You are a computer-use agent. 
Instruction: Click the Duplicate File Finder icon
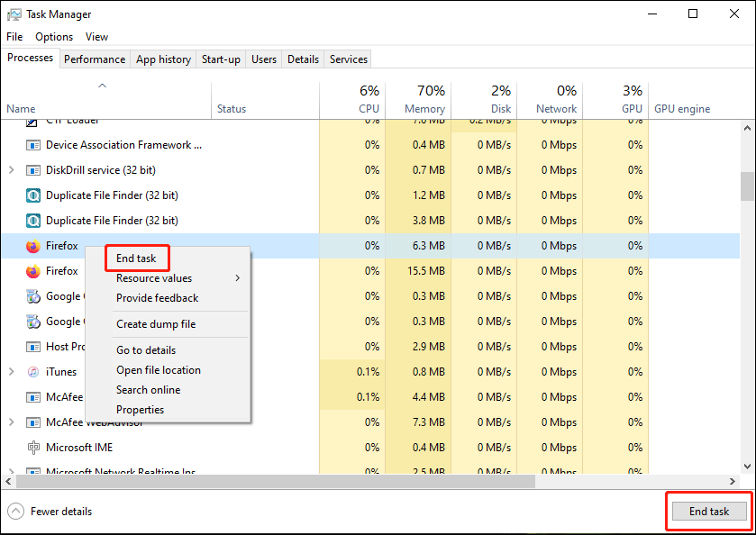click(x=33, y=195)
